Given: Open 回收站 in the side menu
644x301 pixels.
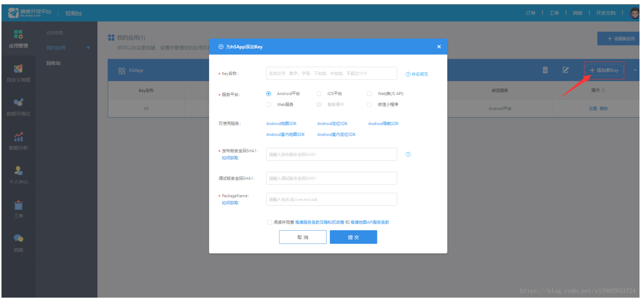Looking at the screenshot, I should [54, 63].
